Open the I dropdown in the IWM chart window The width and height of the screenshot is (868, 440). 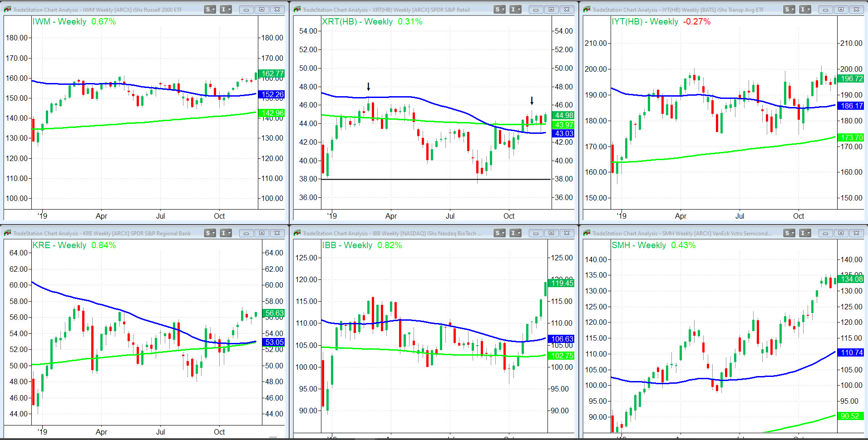click(x=226, y=10)
